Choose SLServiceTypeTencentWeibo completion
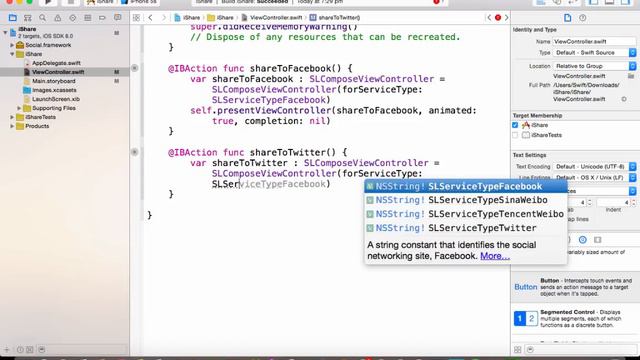Viewport: 640px width, 360px height. [466, 214]
